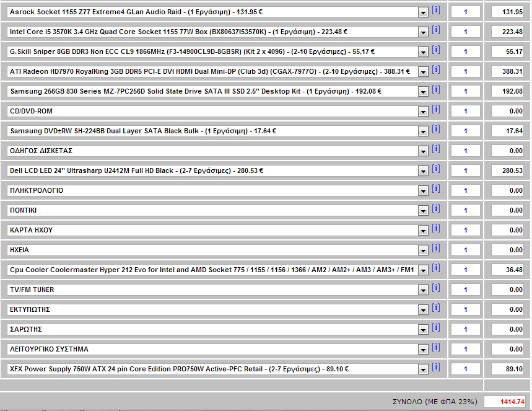Viewport: 532px width, 411px height.
Task: Open info [i] for ATI Radeon HD7970 row
Action: pos(436,69)
